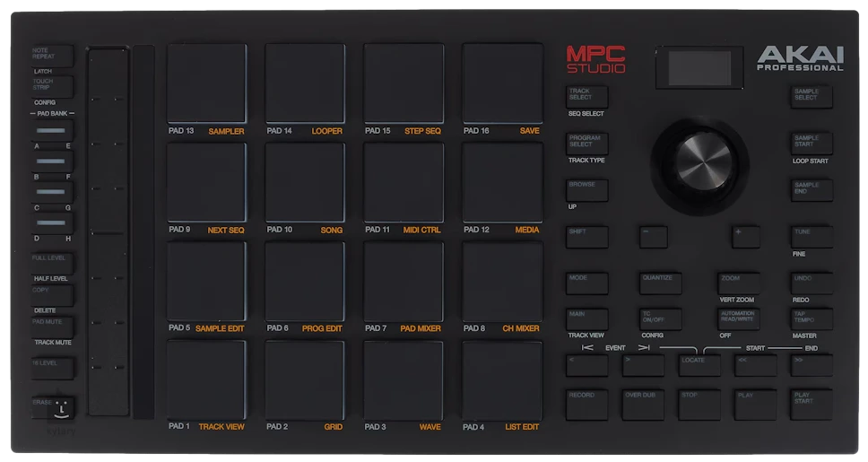The height and width of the screenshot is (462, 868).
Task: Increase value with the plus button
Action: coord(746,237)
